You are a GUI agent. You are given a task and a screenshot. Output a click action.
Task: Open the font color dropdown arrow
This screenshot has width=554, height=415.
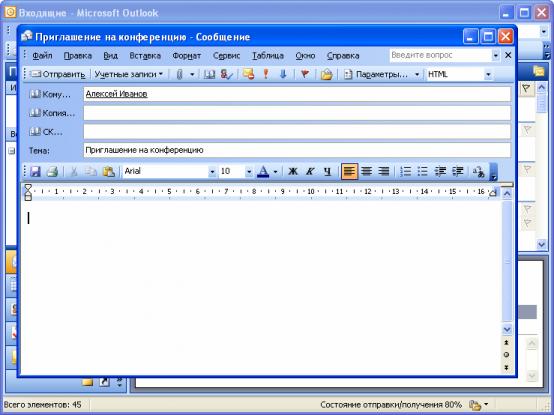(x=275, y=172)
